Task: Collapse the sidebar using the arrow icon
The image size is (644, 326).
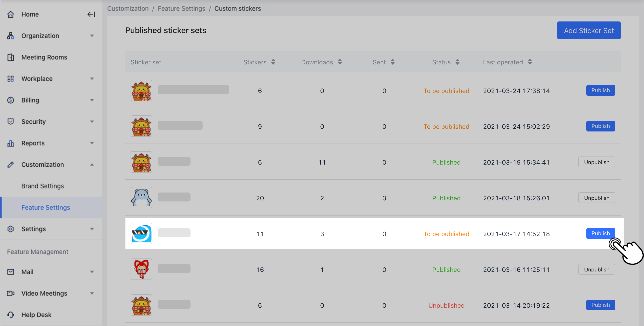Action: pos(91,14)
